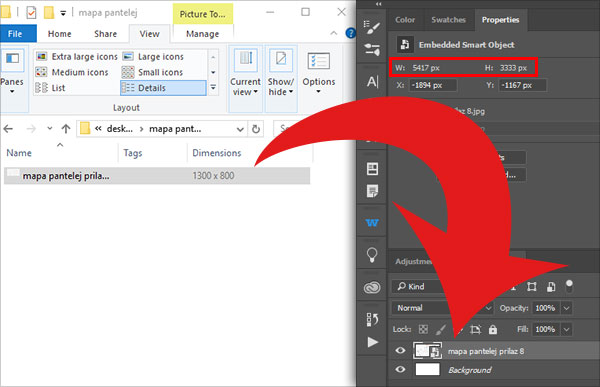Lock all padlock icon in Layers panel
This screenshot has width=600, height=387.
pyautogui.click(x=493, y=329)
